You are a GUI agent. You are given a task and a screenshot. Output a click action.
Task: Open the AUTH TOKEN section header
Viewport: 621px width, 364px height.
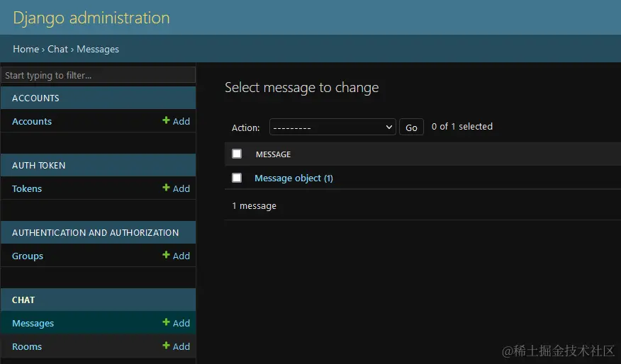(x=39, y=166)
